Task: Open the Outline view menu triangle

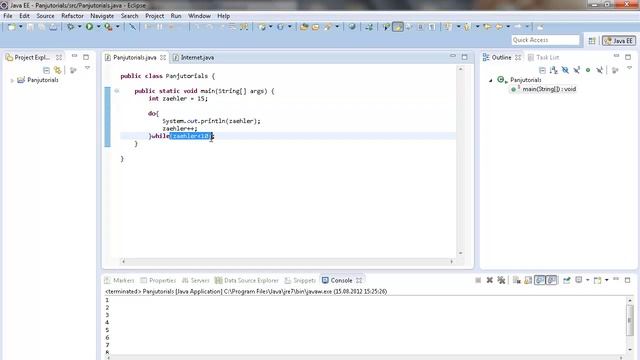Action: click(629, 69)
